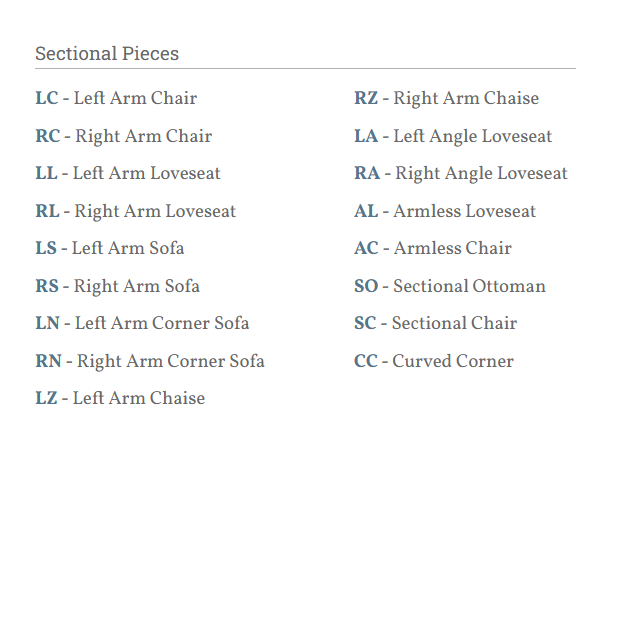Viewport: 640px width, 641px height.
Task: Select the LC - Left Arm Chair entry
Action: coord(116,99)
